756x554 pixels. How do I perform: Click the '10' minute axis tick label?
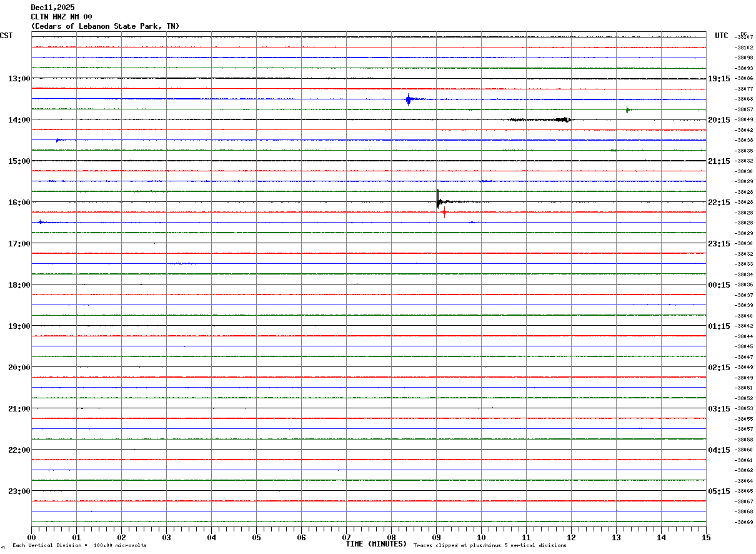coord(481,537)
